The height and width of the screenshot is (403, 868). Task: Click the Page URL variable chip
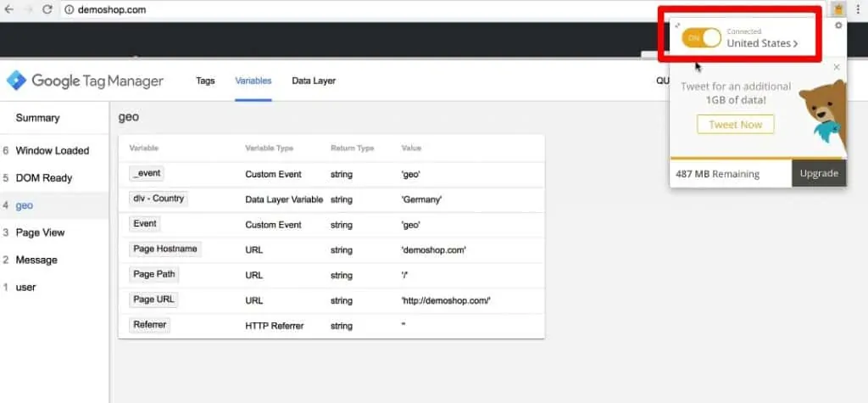click(154, 299)
